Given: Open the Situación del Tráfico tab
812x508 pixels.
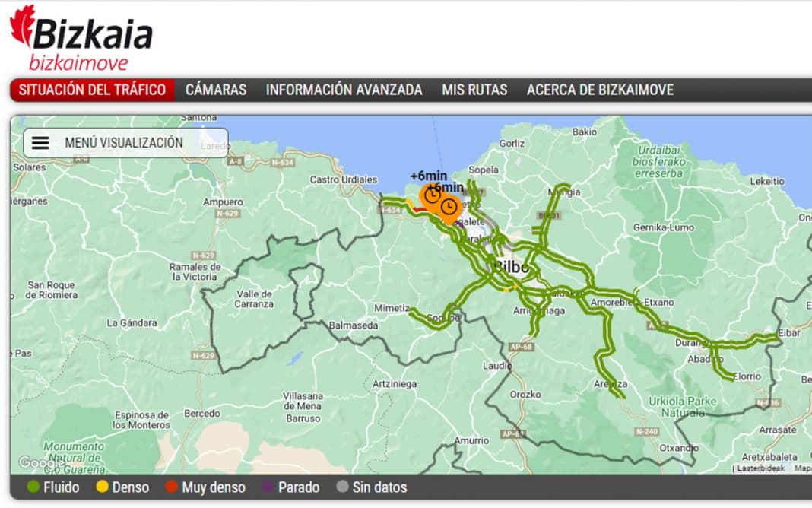Looking at the screenshot, I should pos(92,90).
